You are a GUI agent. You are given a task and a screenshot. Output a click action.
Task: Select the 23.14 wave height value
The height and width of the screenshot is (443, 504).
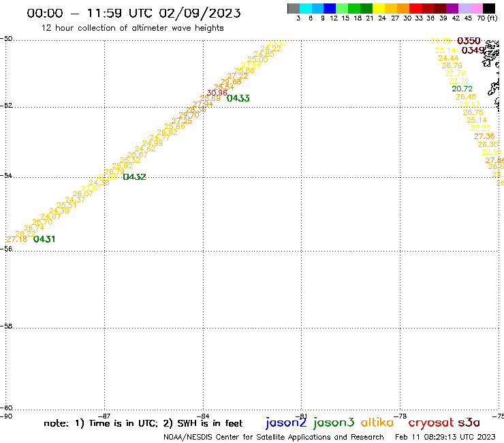pos(445,50)
